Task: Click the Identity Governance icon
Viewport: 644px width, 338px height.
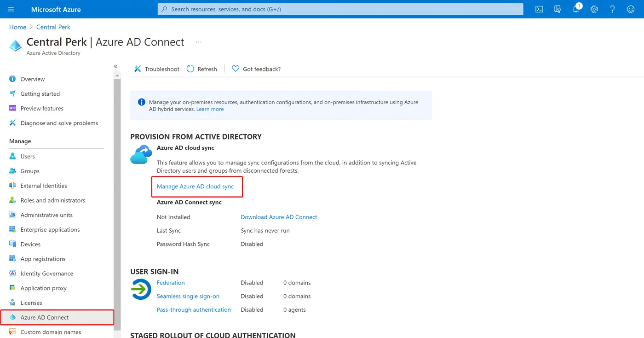Action: click(x=12, y=274)
